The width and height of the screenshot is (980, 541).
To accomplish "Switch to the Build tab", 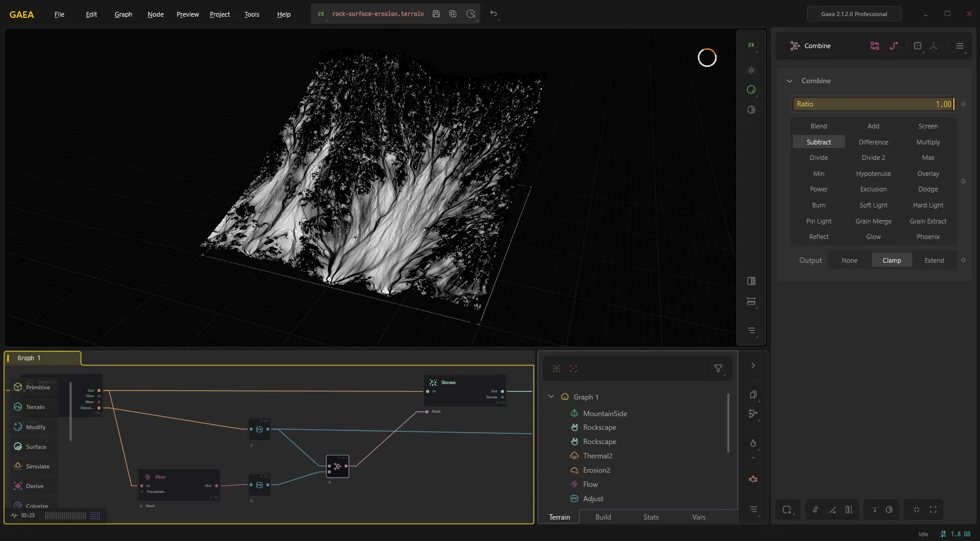I will [603, 517].
